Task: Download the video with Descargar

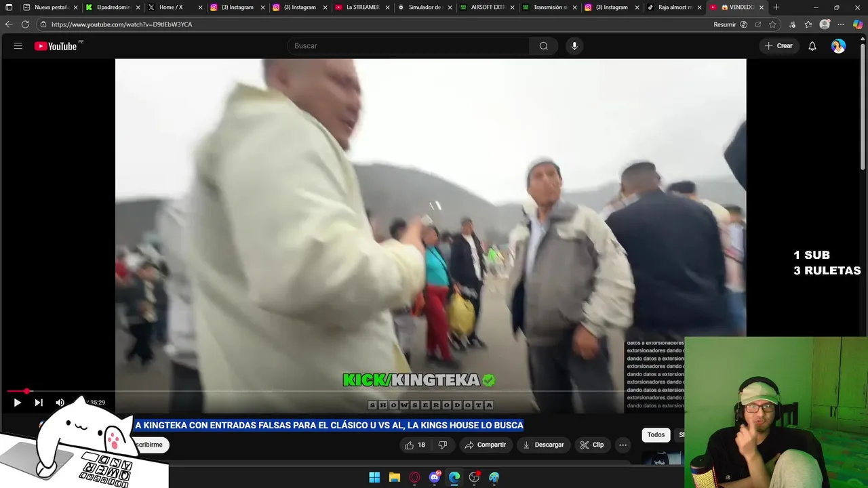Action: click(x=543, y=445)
